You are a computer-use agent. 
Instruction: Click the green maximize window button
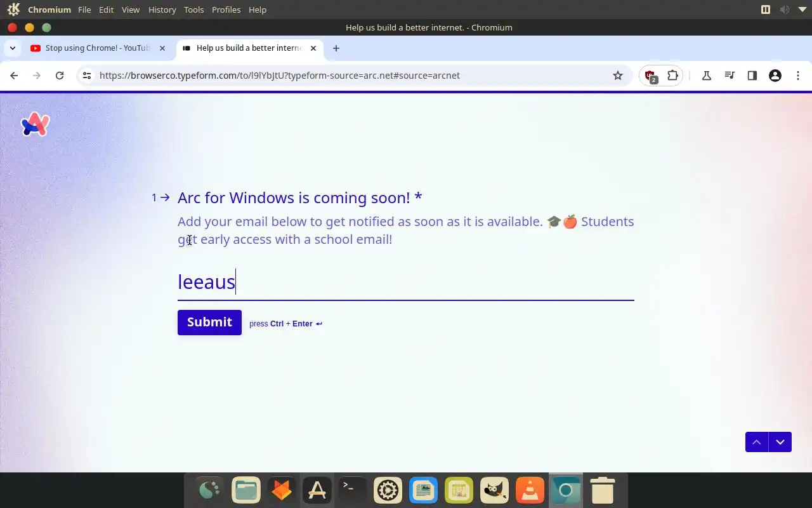pos(46,27)
